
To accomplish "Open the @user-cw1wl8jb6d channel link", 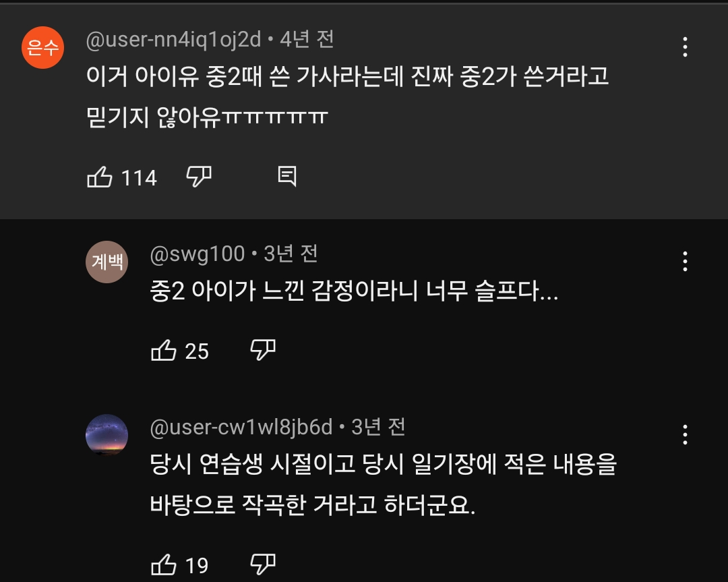I will pos(241,427).
